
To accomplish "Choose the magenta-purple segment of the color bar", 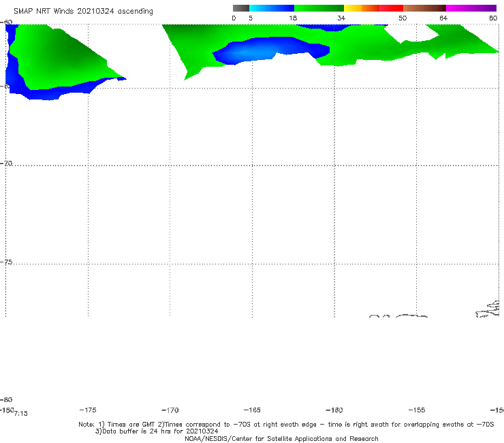I will coord(471,8).
